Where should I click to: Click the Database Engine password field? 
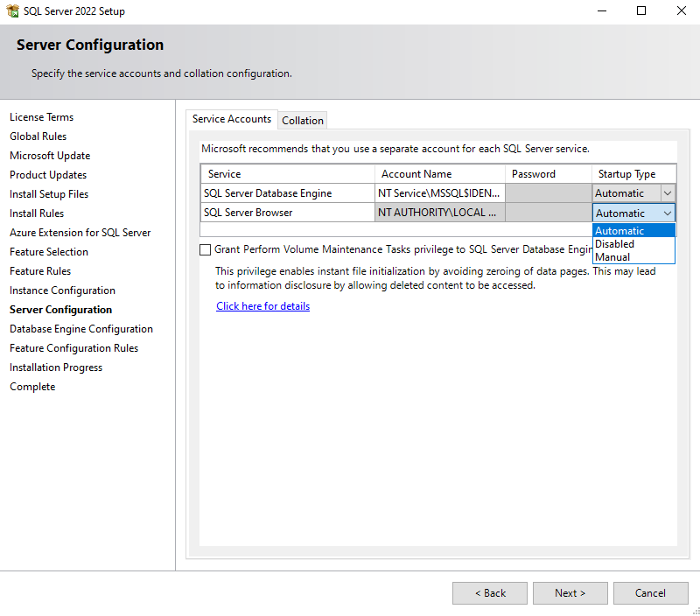pos(549,193)
